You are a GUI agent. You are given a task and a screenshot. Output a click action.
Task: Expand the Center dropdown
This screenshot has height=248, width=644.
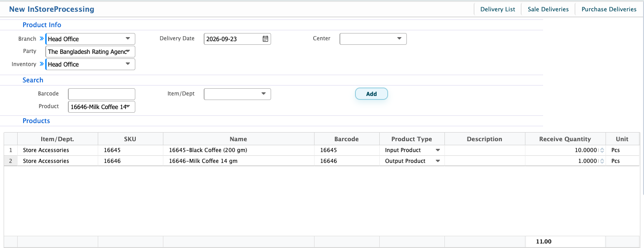[x=399, y=39]
